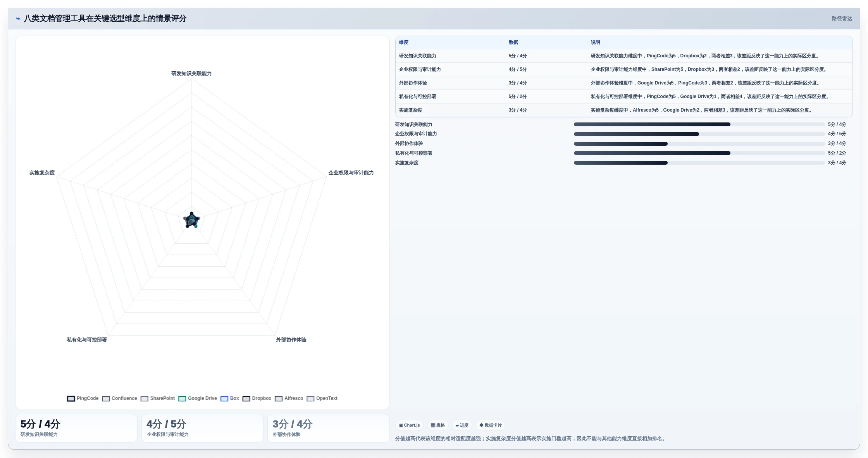Click the 路径雷达 label in header

click(x=842, y=19)
